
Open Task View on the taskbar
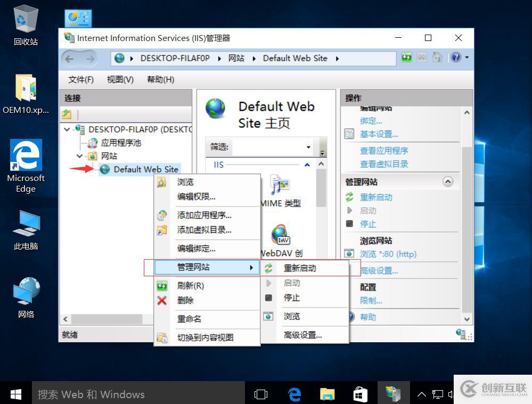coord(260,394)
